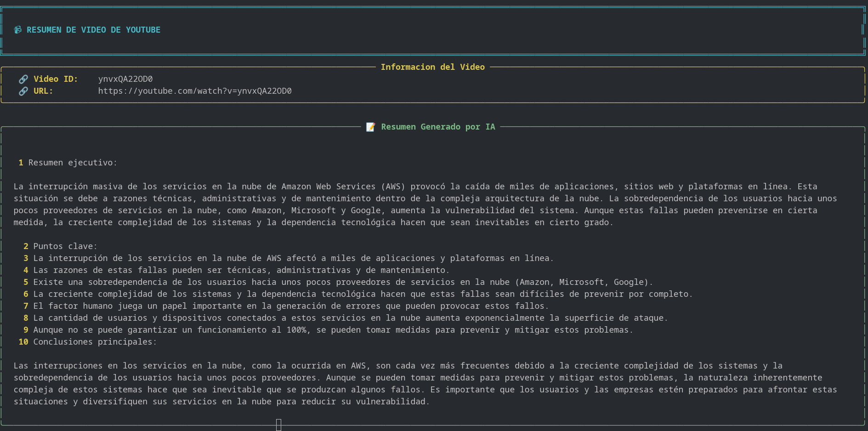The image size is (868, 431).
Task: Click line 3 about the AWS interruption
Action: click(x=293, y=258)
